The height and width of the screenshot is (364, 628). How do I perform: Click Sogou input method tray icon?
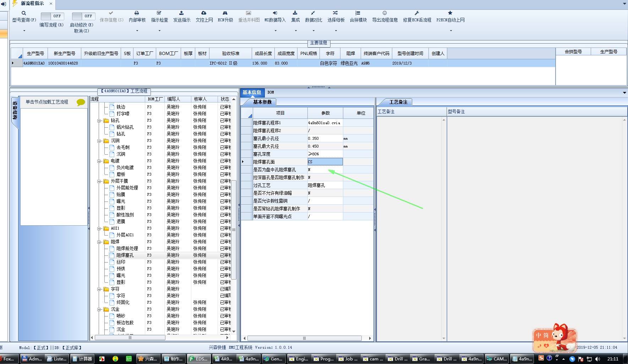(541, 358)
